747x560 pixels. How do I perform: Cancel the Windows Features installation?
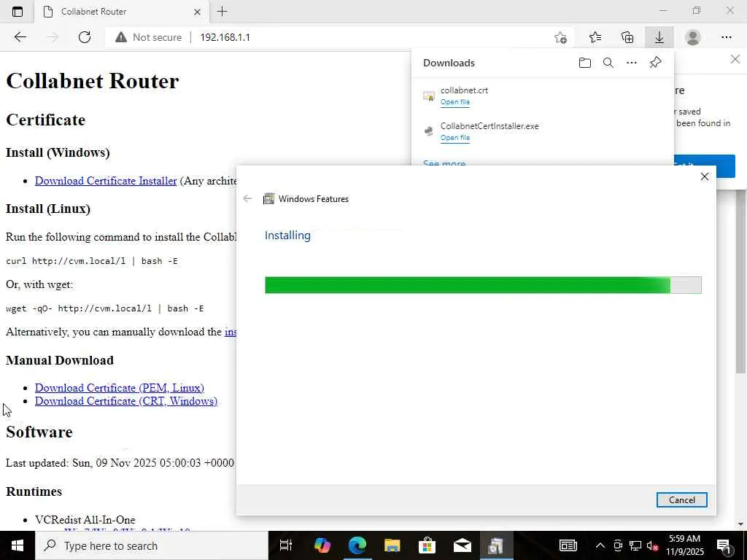(x=682, y=500)
